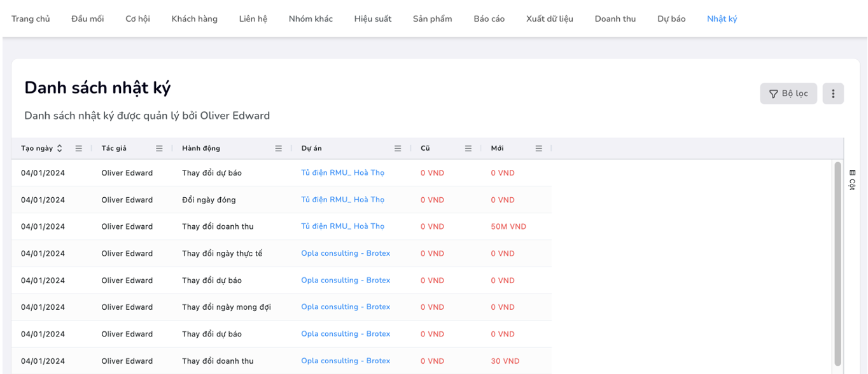
Task: Open Opla consulting link in Thay đổi ngày mong đợi row
Action: (346, 307)
